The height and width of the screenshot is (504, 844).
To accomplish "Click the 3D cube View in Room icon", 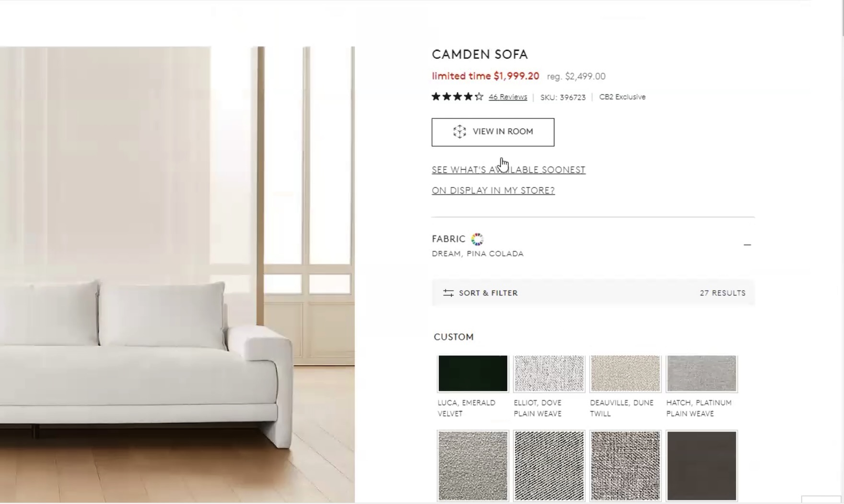I will tap(459, 132).
